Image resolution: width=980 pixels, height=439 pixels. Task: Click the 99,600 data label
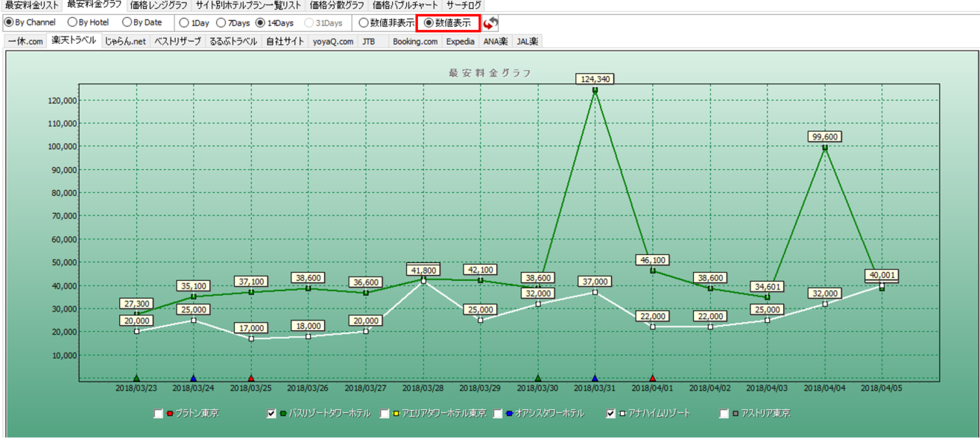[825, 136]
